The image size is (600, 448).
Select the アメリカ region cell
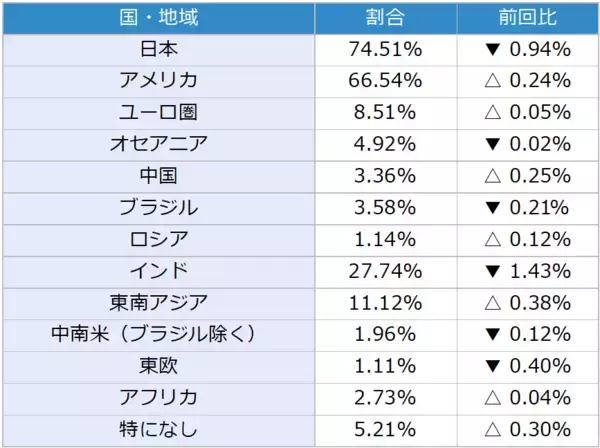[158, 80]
